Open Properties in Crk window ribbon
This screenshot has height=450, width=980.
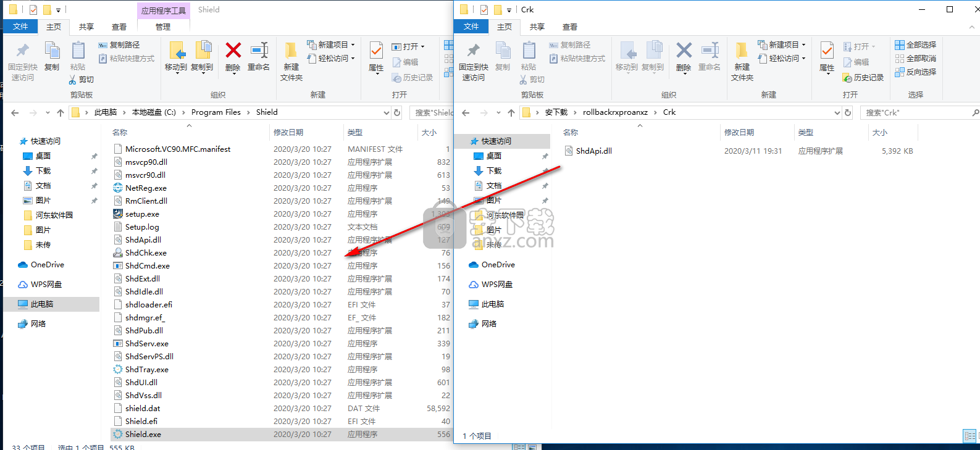pyautogui.click(x=827, y=58)
